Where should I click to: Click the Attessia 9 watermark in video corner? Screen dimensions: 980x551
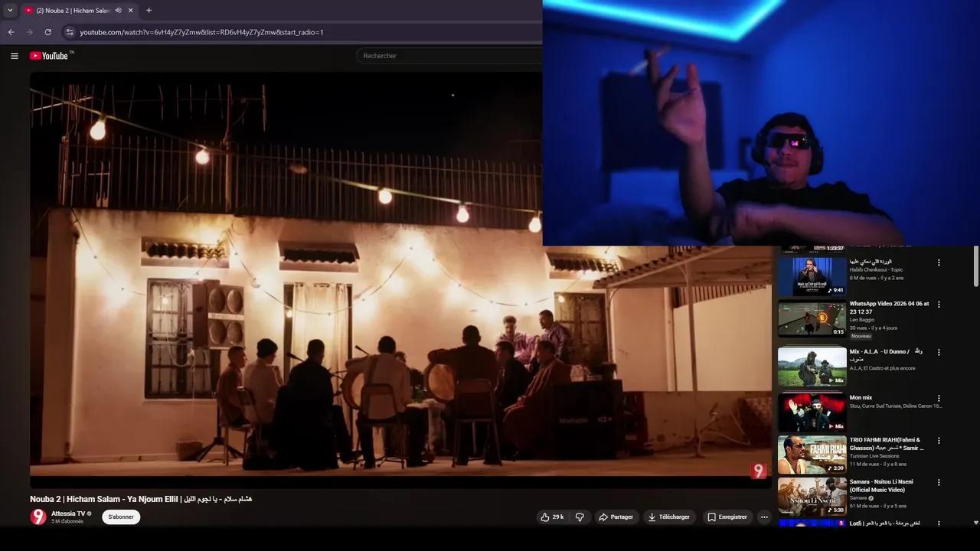[759, 471]
